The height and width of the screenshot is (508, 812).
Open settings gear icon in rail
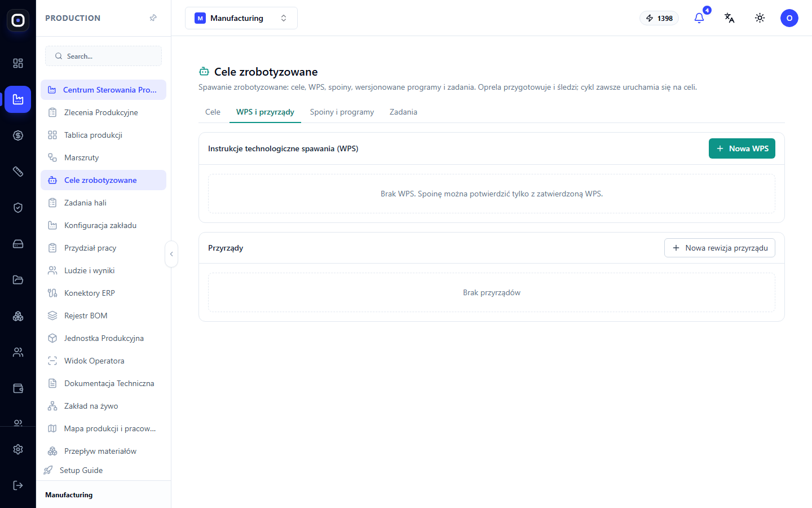18,449
